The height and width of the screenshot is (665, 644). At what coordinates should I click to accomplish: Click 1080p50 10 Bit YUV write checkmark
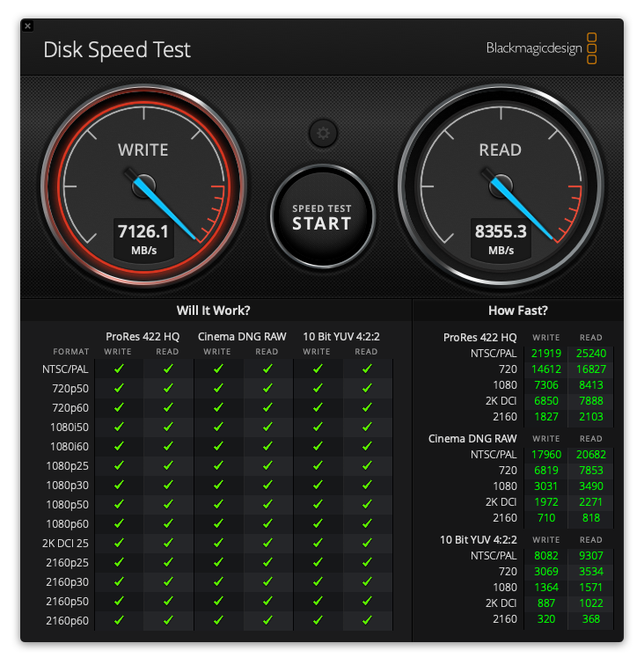coord(318,504)
